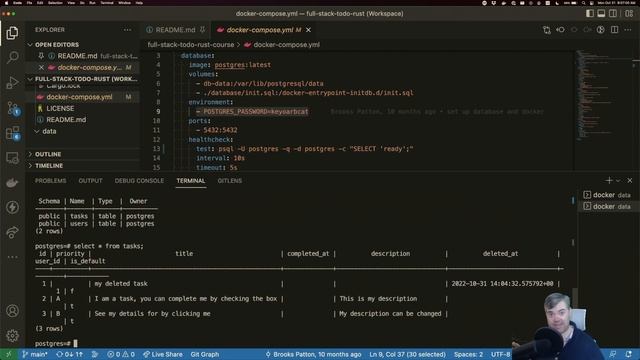Image resolution: width=640 pixels, height=360 pixels.
Task: Open the terminal launch profile dropdown
Action: [618, 180]
